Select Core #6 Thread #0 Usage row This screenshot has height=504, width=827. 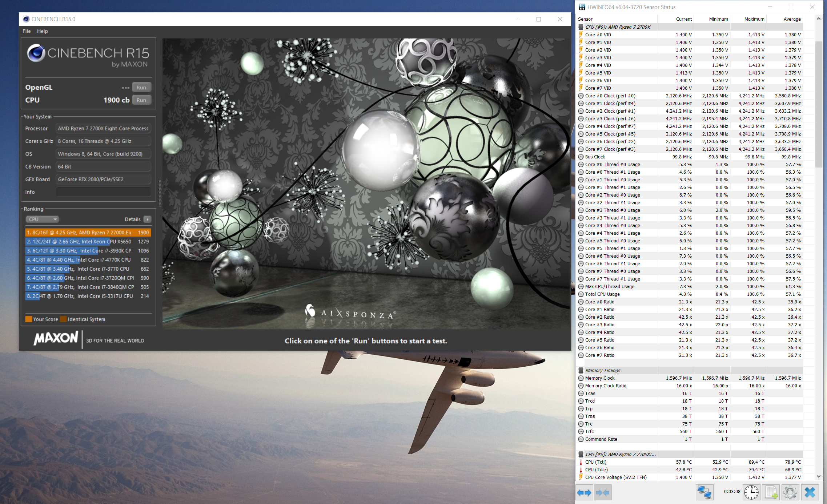click(690, 256)
